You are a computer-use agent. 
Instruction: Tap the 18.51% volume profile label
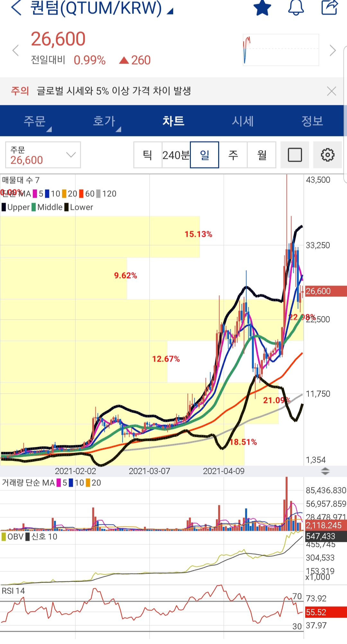coord(243,442)
